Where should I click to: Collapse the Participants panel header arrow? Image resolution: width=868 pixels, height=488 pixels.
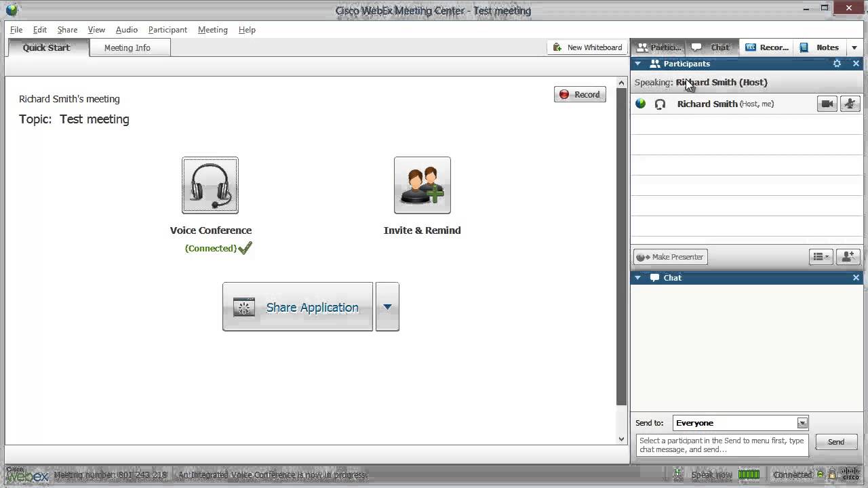point(637,64)
